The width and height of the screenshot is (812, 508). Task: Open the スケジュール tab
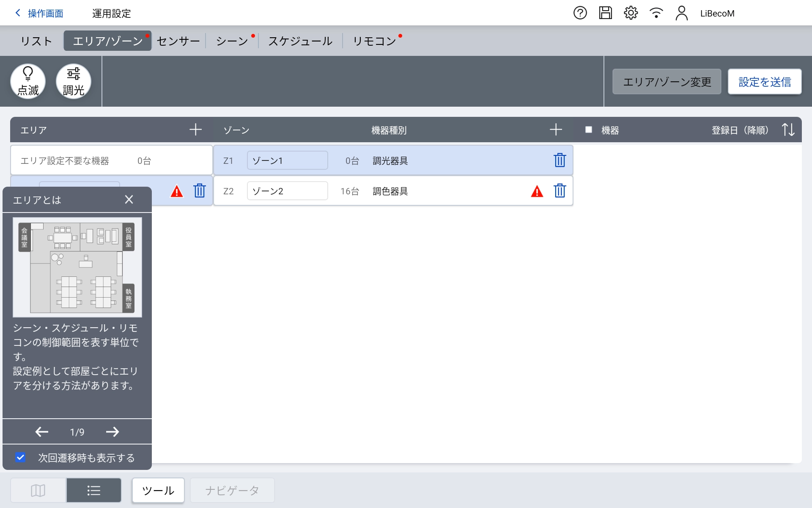[x=300, y=41]
